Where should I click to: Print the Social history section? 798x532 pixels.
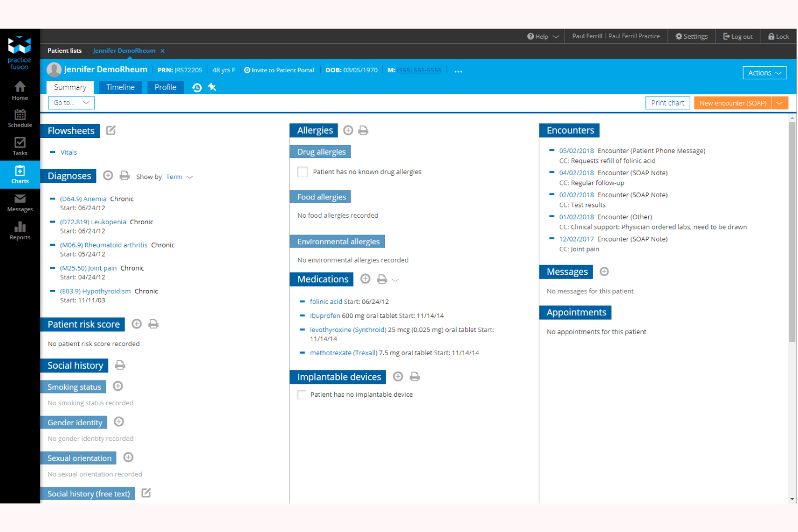tap(120, 365)
